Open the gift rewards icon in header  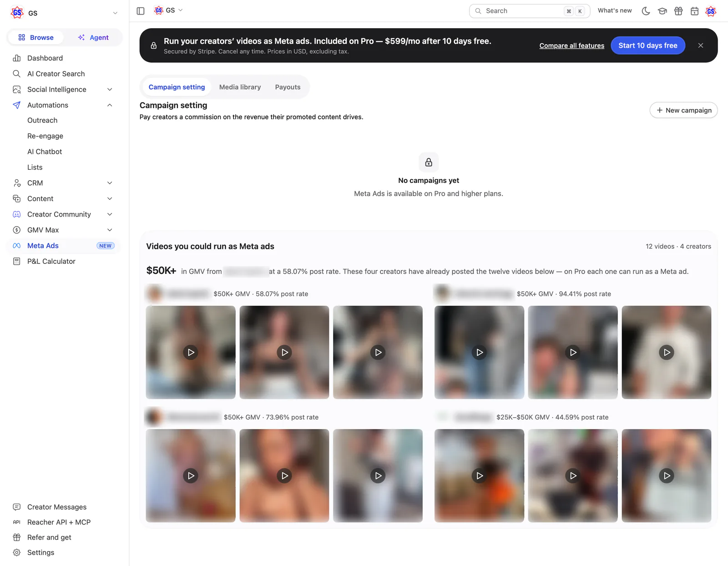tap(678, 11)
